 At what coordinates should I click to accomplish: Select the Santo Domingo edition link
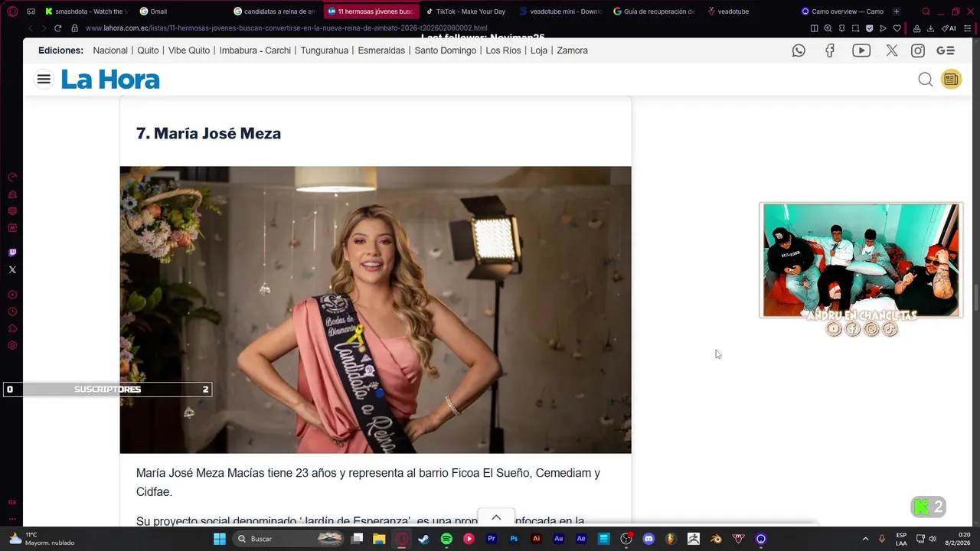pyautogui.click(x=446, y=51)
